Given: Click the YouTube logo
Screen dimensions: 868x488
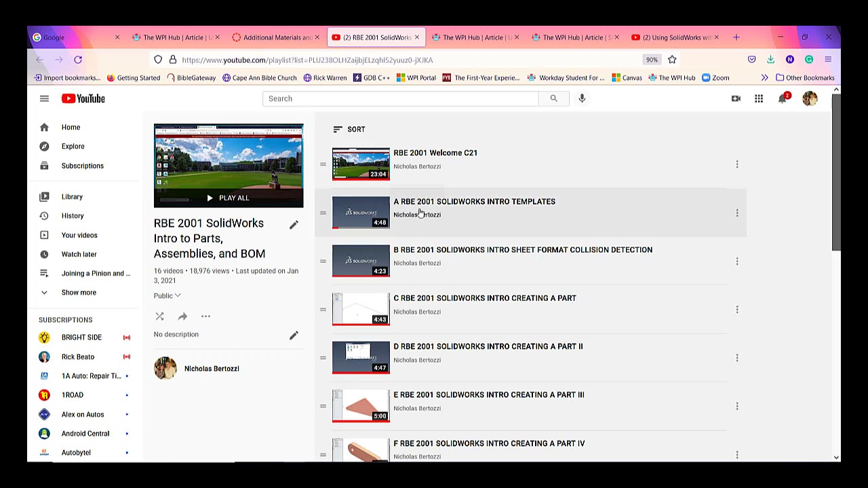Looking at the screenshot, I should 83,99.
